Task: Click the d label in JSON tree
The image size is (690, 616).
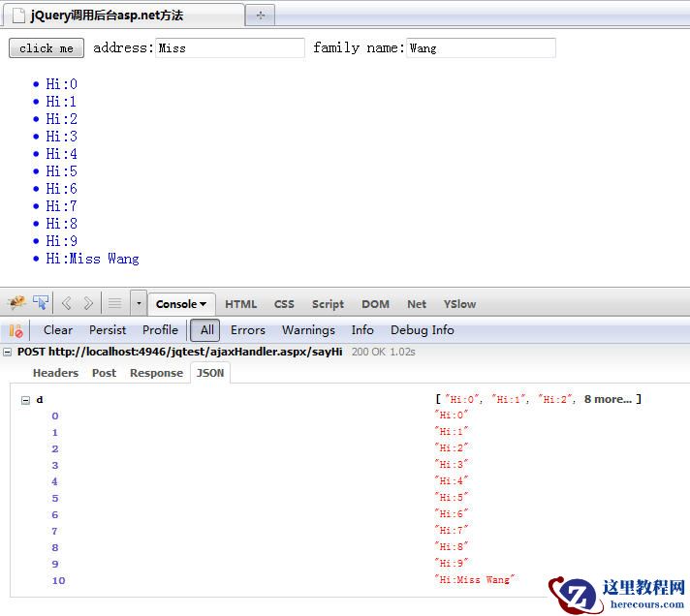Action: pyautogui.click(x=40, y=400)
